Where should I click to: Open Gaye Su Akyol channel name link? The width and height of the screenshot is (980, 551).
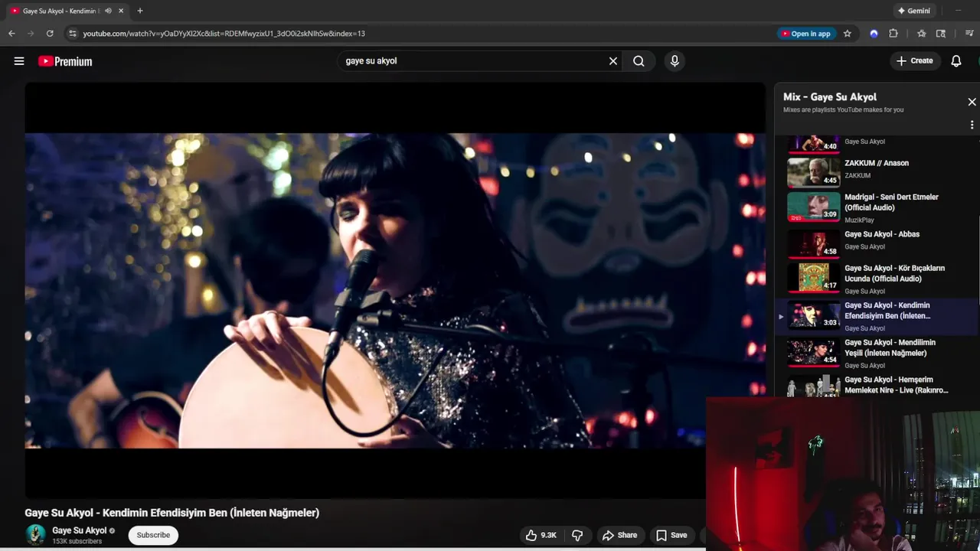click(x=79, y=530)
